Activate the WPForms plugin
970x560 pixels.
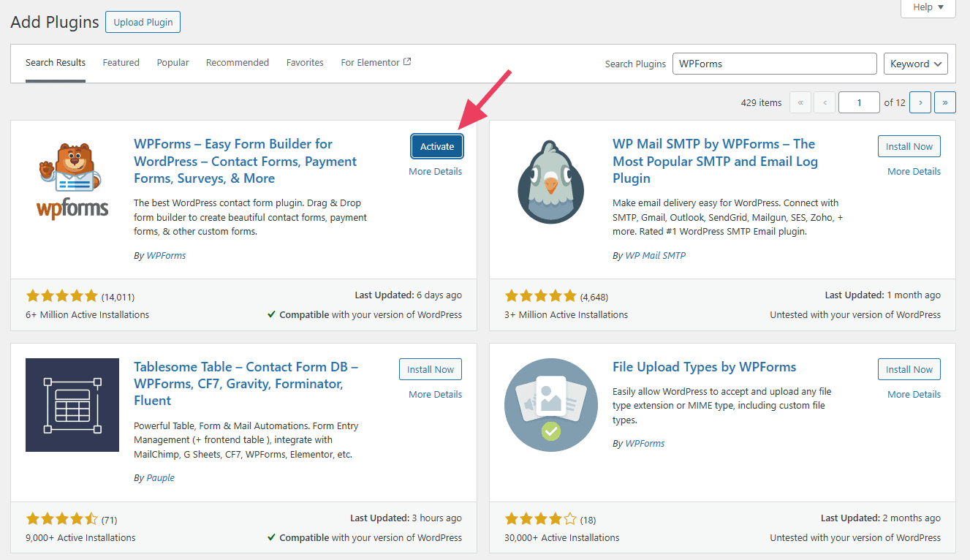[437, 146]
